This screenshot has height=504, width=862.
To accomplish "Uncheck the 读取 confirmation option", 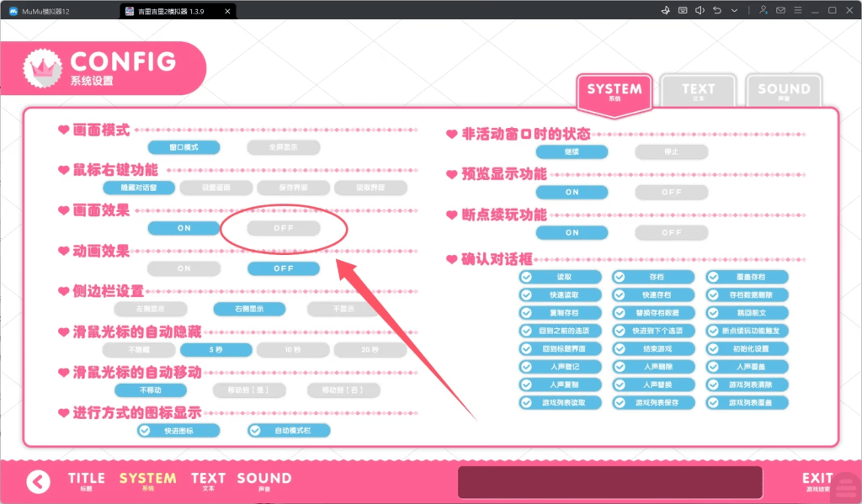I will [527, 277].
